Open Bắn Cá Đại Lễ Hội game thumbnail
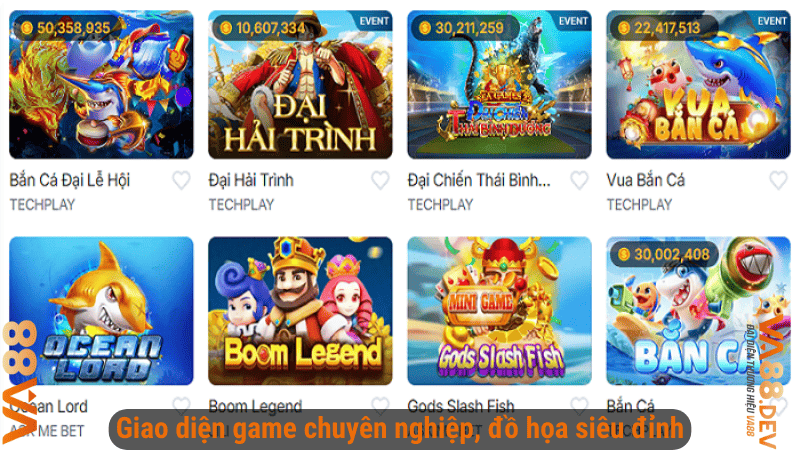The width and height of the screenshot is (800, 450). tap(101, 85)
